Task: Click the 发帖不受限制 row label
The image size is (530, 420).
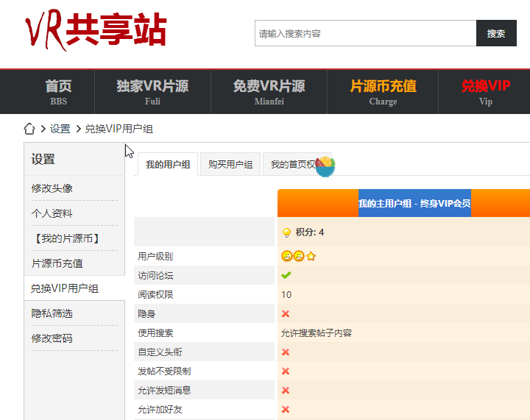Action: pyautogui.click(x=164, y=371)
